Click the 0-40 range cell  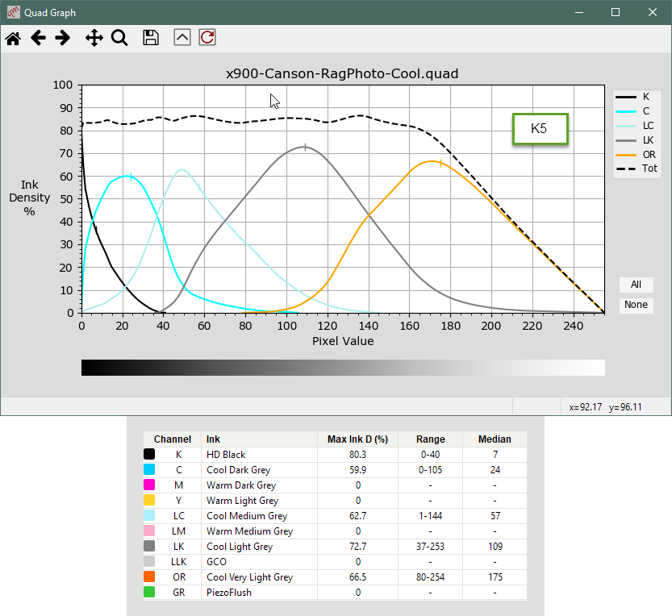[x=430, y=455]
